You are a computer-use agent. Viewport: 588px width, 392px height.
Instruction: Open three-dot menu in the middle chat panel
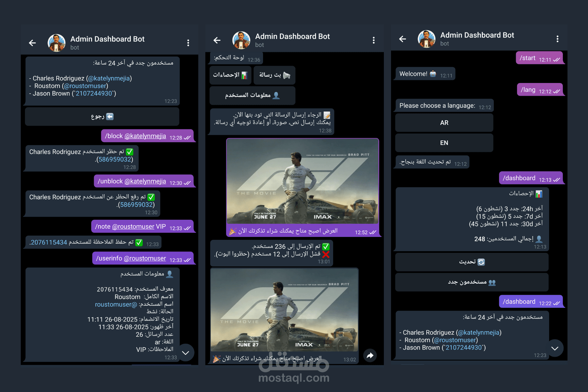click(x=374, y=40)
